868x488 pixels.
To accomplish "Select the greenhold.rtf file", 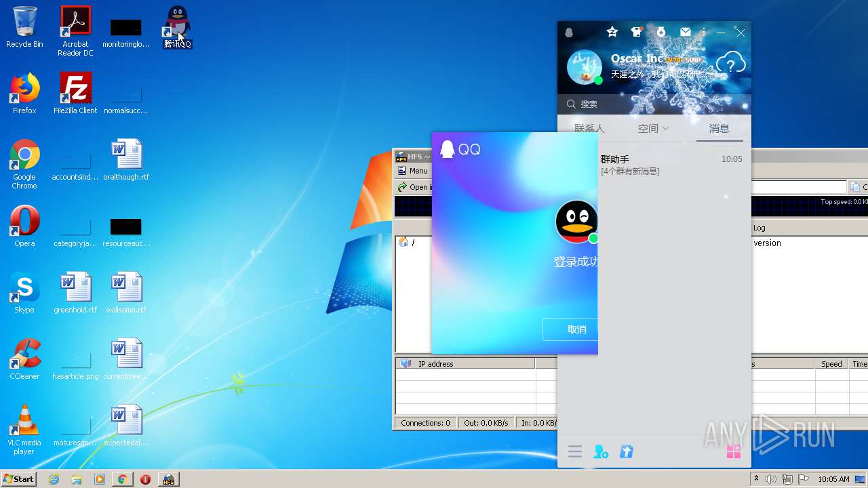I will click(x=75, y=293).
